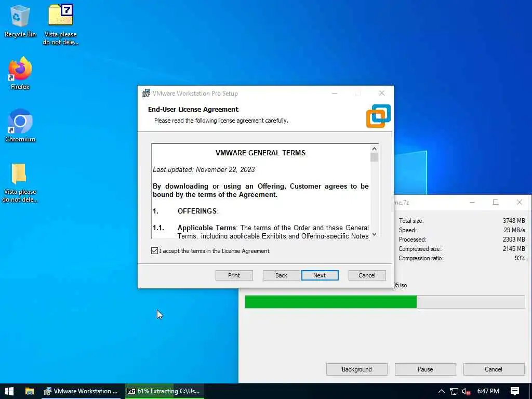This screenshot has height=399, width=532.
Task: Switch to the 7-Zip extracting taskbar item
Action: pyautogui.click(x=164, y=391)
